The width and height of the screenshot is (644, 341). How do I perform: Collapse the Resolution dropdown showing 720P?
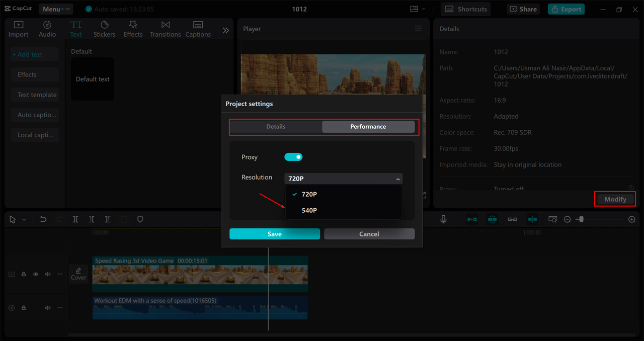(343, 179)
